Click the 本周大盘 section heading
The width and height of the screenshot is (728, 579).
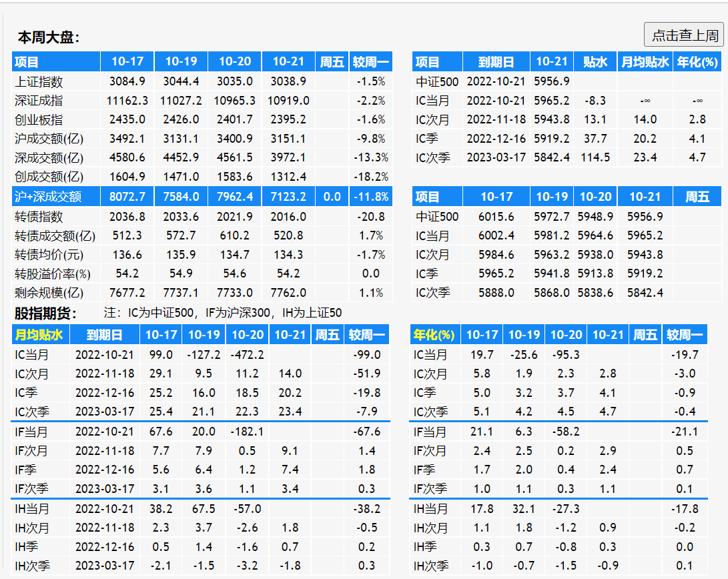[49, 37]
